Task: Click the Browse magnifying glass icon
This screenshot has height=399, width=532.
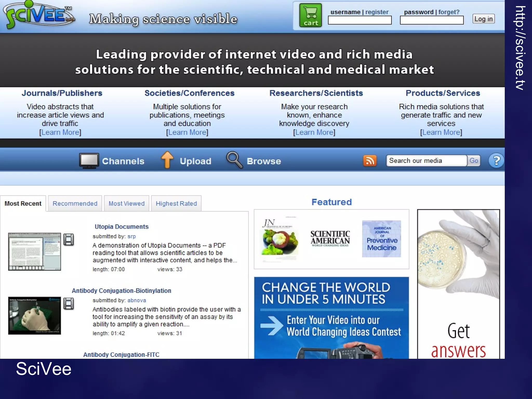Action: coord(234,160)
